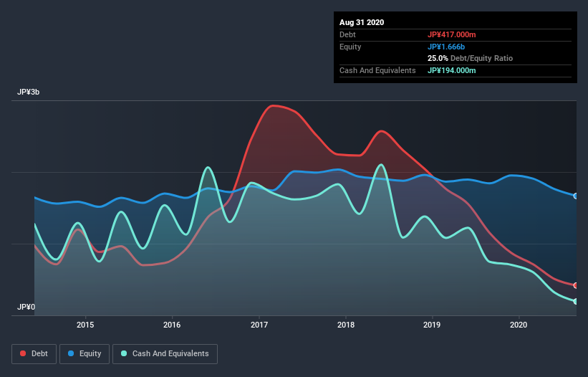The width and height of the screenshot is (588, 377).
Task: Click the JP¥1.666b equity value
Action: [446, 47]
